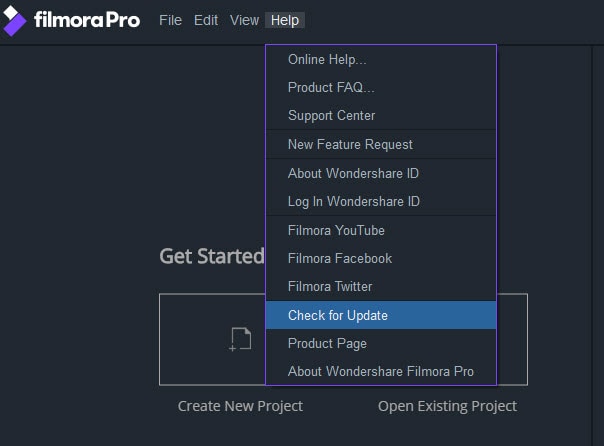The image size is (604, 446).
Task: Choose Check for Update
Action: pos(338,315)
